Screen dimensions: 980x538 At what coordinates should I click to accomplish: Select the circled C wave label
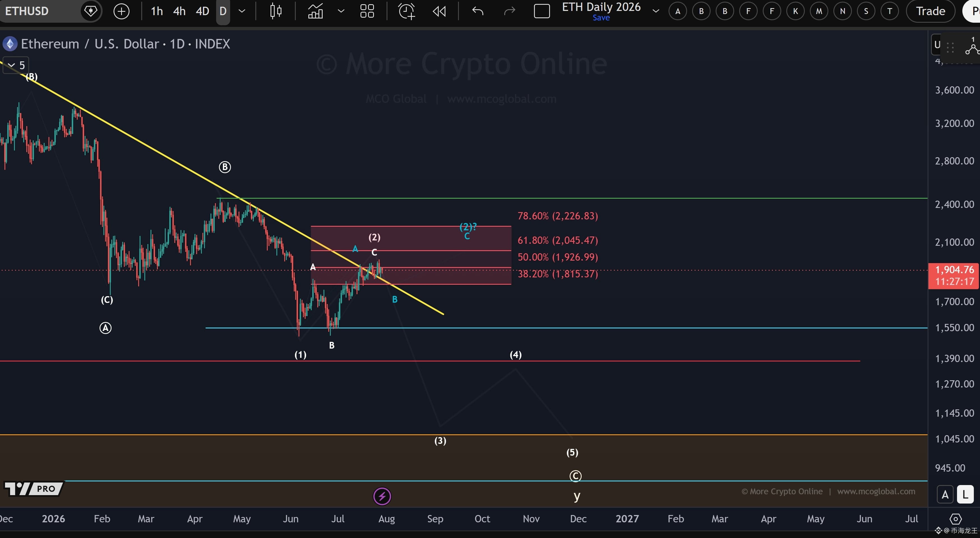click(x=575, y=476)
